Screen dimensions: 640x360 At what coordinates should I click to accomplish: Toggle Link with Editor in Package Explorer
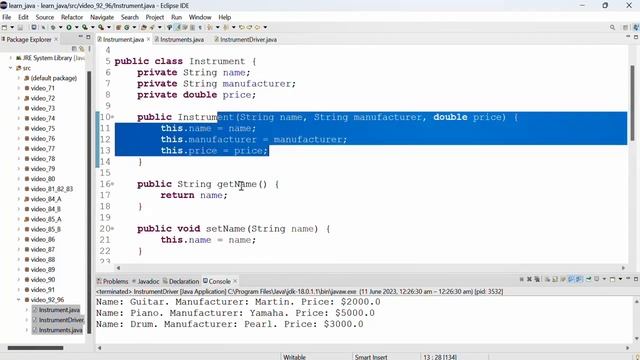[82, 49]
